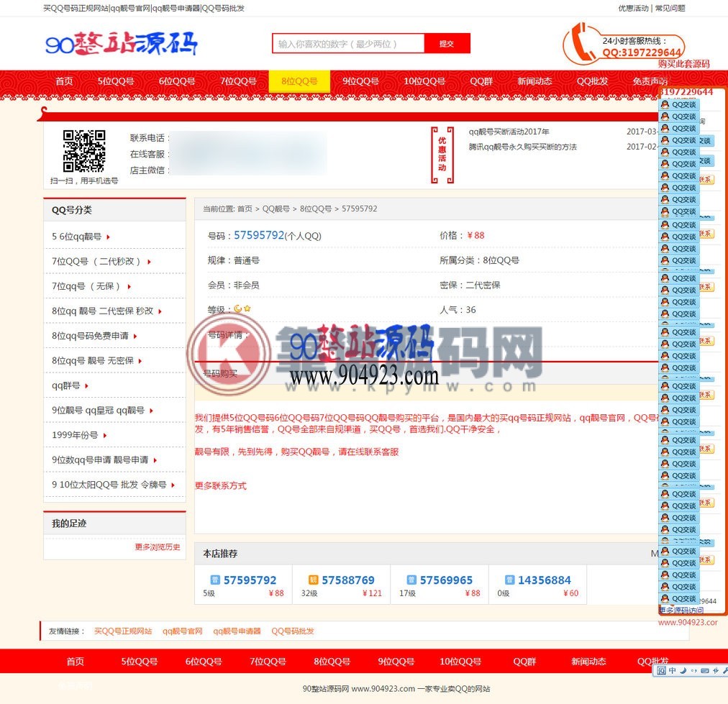Viewport: 728px width, 704px height.
Task: Open friend link 买QQ号正规网站
Action: pos(123,631)
